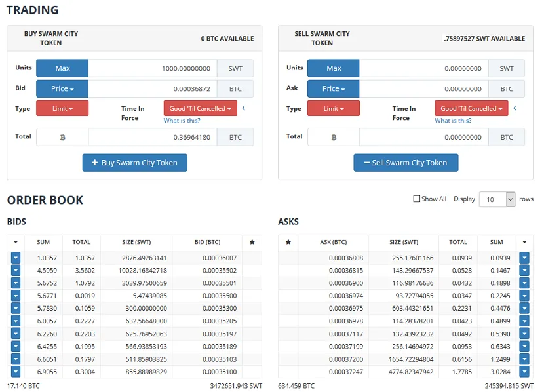
Task: Open the Display rows dropdown showing 10
Action: (x=497, y=199)
